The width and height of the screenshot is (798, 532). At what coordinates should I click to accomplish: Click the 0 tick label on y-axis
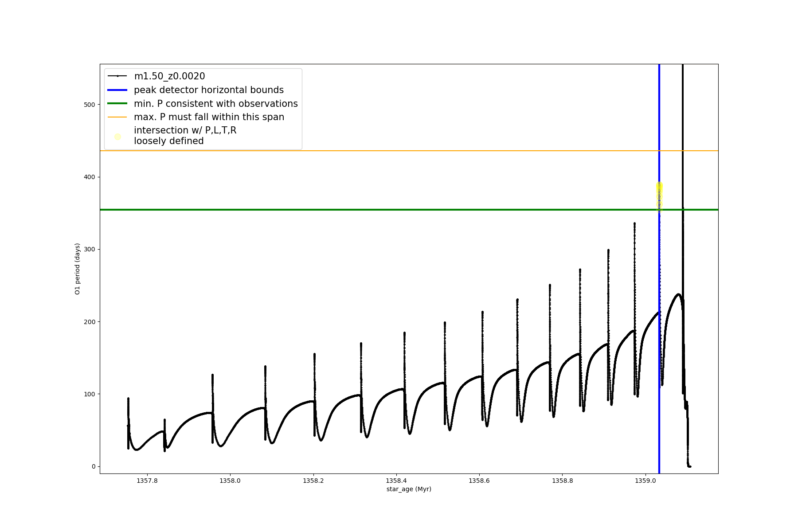point(93,466)
